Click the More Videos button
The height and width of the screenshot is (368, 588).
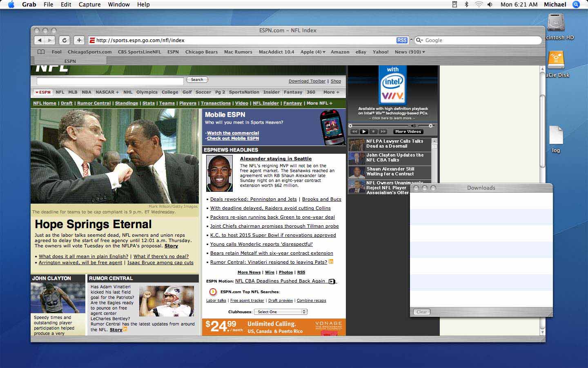[408, 132]
